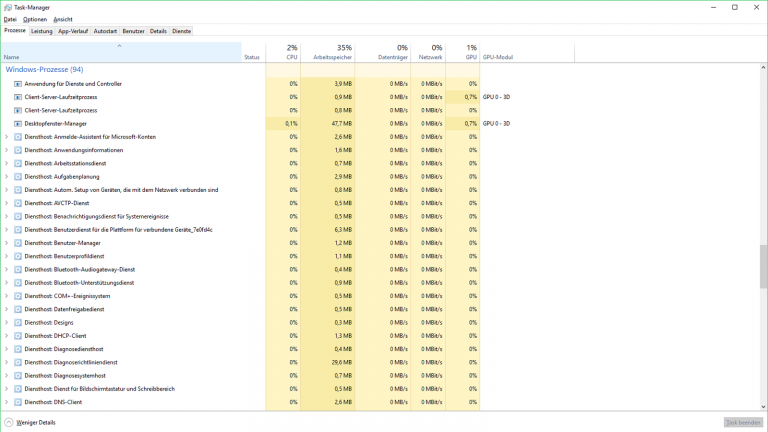768x432 pixels.
Task: Click the Dienstehost: Designs service icon
Action: click(x=18, y=323)
